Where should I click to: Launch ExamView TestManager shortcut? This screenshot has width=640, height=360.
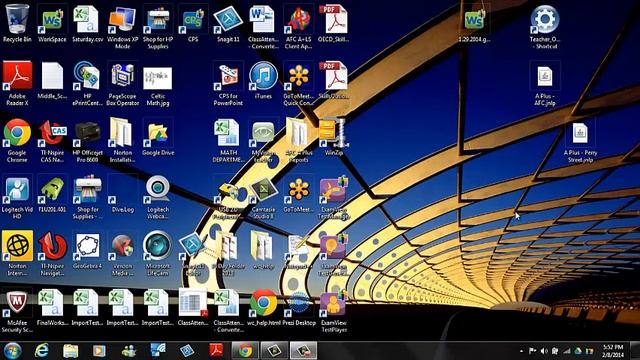334,197
